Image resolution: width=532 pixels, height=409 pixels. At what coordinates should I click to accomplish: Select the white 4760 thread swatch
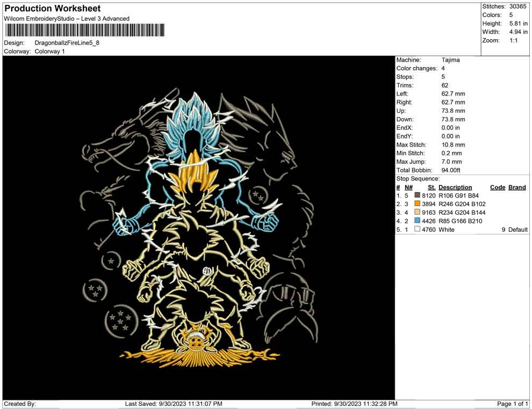coord(418,229)
